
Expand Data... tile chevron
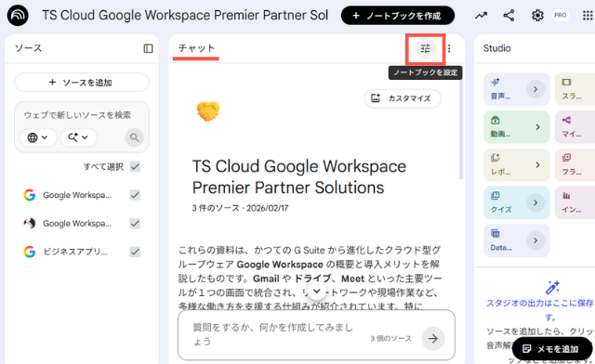535,240
